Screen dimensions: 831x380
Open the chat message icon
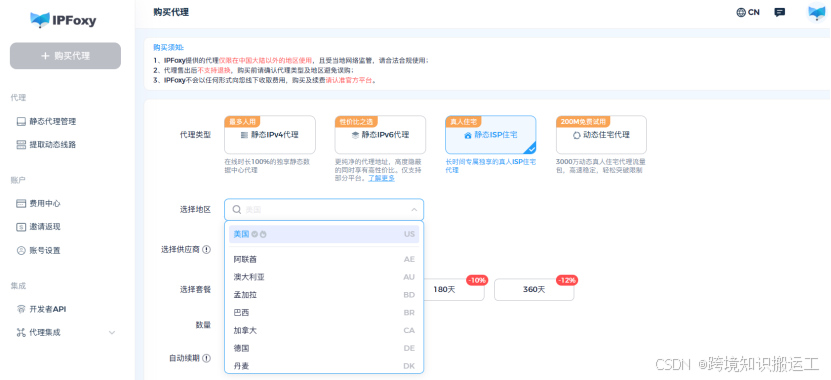pos(780,12)
